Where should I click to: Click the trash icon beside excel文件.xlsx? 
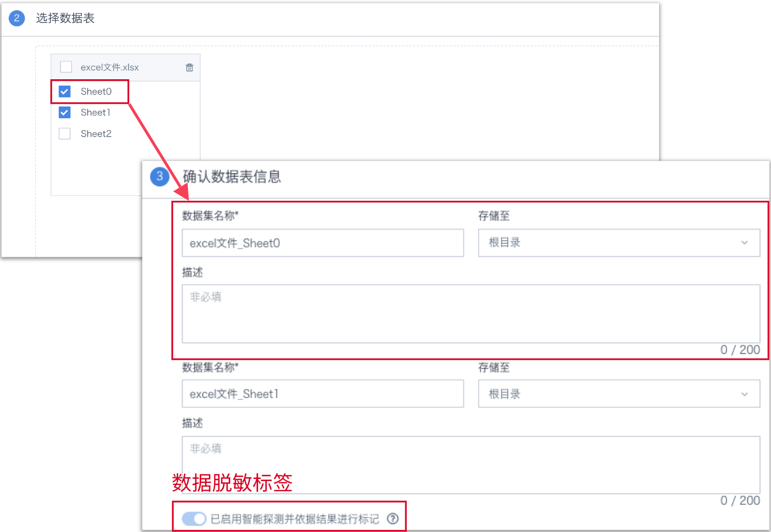coord(189,67)
